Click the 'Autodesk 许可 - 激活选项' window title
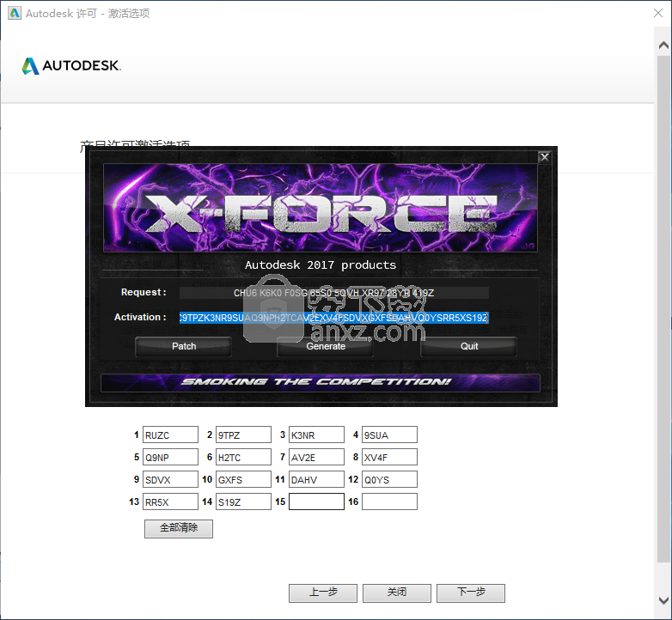672x620 pixels. (x=88, y=13)
